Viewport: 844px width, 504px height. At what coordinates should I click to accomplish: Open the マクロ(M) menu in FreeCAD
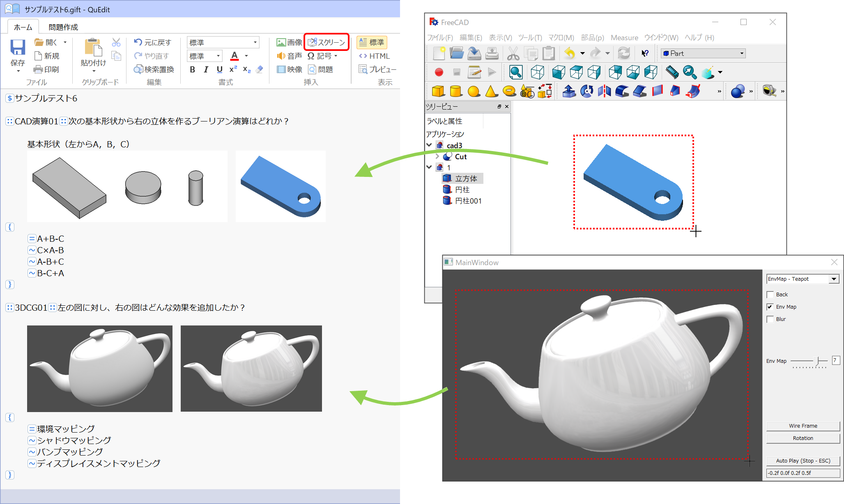coord(561,38)
